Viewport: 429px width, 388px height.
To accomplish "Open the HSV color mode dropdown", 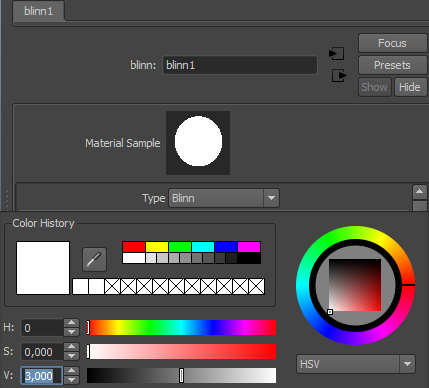I will coord(356,364).
